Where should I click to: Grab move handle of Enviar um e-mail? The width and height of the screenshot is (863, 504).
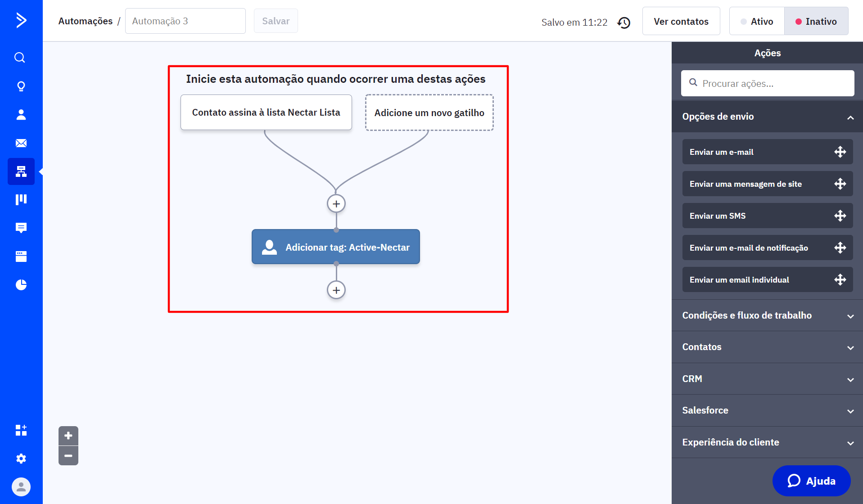840,152
